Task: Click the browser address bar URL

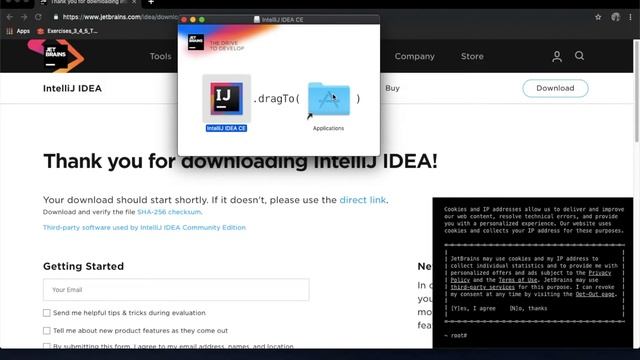Action: (120, 17)
